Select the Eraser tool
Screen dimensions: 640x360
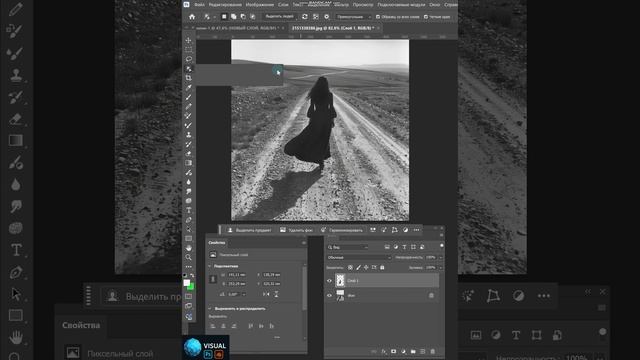click(189, 153)
